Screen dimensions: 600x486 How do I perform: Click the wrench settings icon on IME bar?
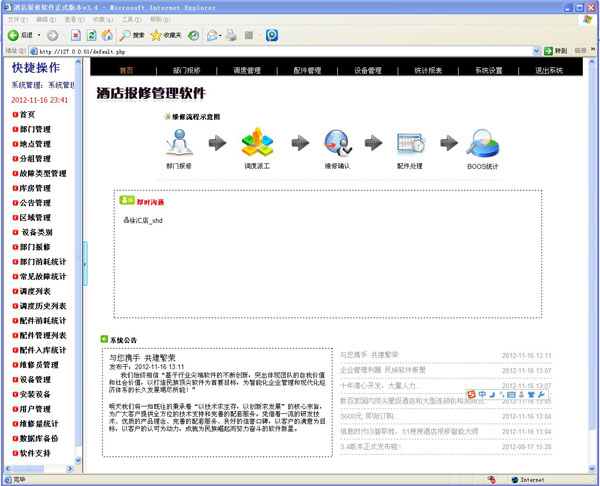541,394
